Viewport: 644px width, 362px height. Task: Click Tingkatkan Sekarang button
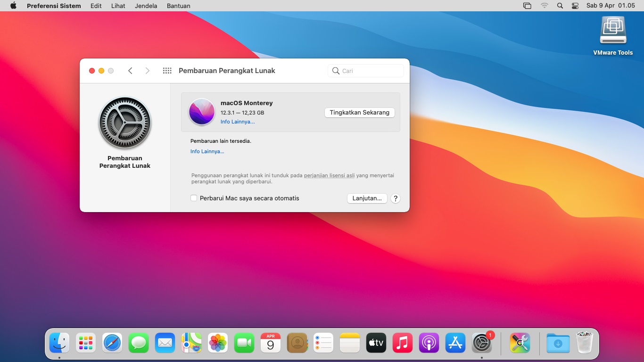360,112
